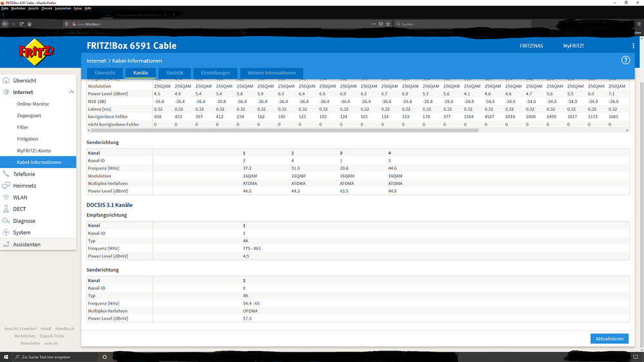Open Tipps & Tricks footer link
The image size is (644, 362).
(52, 336)
